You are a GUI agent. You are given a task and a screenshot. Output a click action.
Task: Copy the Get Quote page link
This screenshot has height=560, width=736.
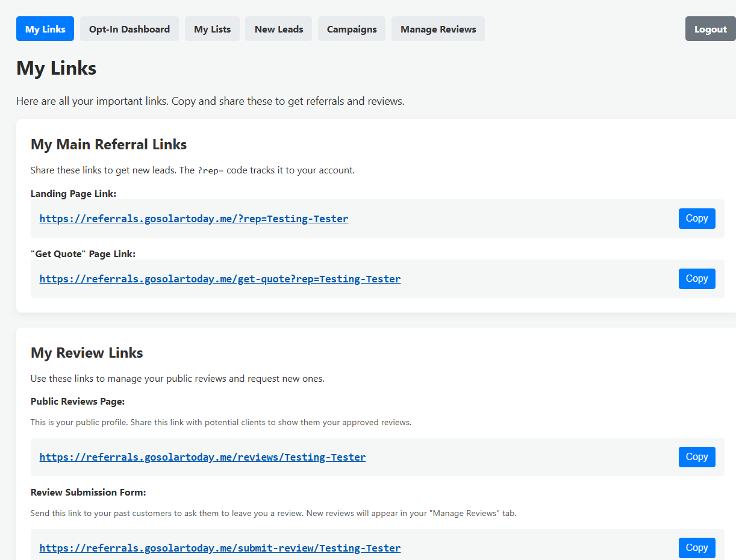[696, 278]
